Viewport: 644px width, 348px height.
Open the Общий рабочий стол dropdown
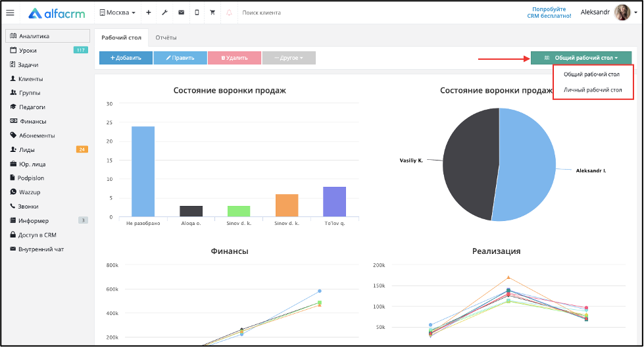(581, 58)
